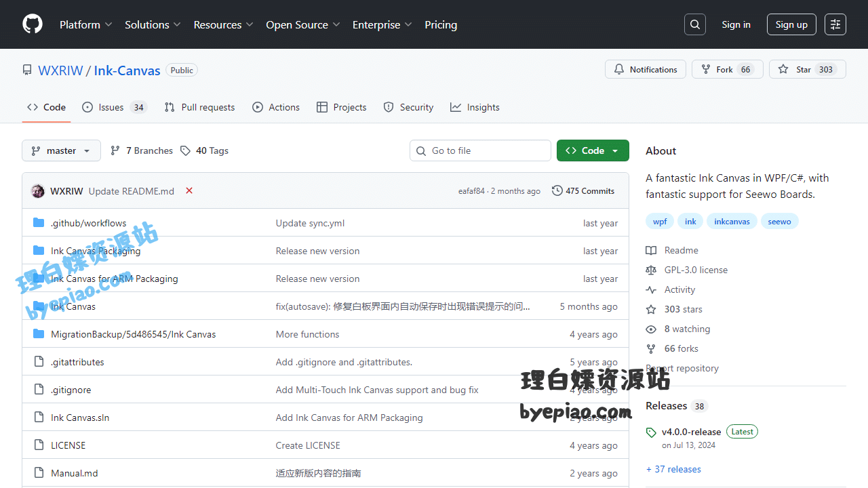Click the clock icon next to 475 Commits
Screen dimensions: 868x488
pos(557,190)
